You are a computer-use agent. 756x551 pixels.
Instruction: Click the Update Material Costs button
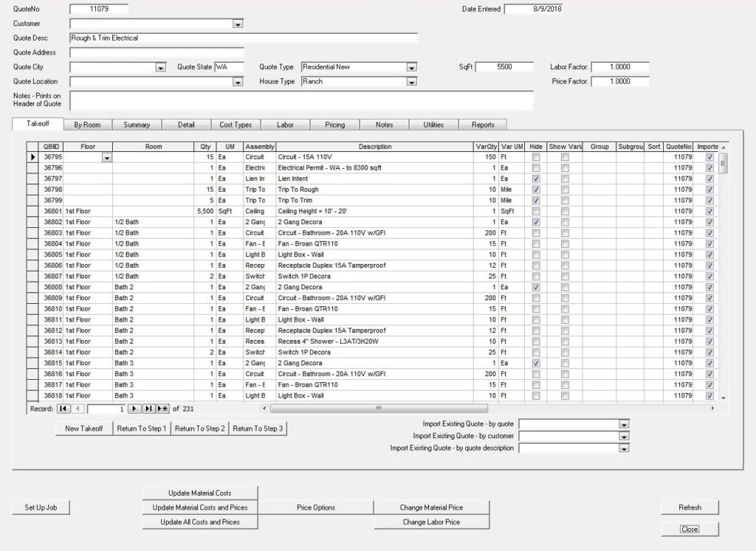[x=201, y=493]
